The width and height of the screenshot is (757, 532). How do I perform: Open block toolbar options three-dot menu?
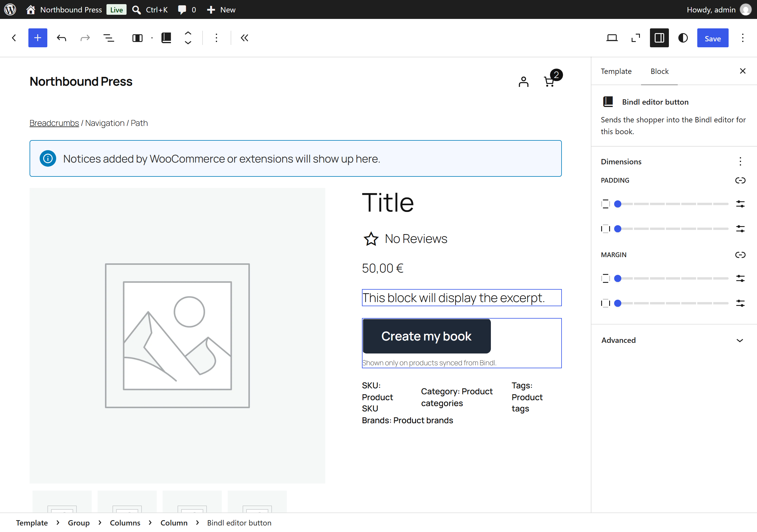(x=216, y=38)
